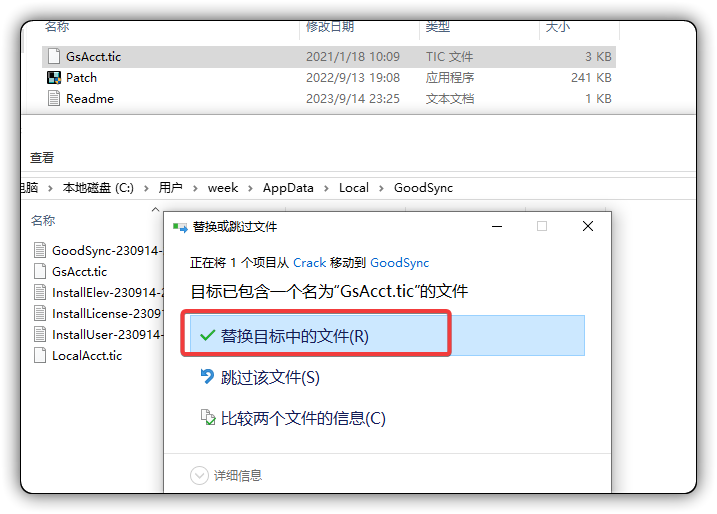Click the GoodSync-230914 log file icon
717x514 pixels.
[x=40, y=250]
